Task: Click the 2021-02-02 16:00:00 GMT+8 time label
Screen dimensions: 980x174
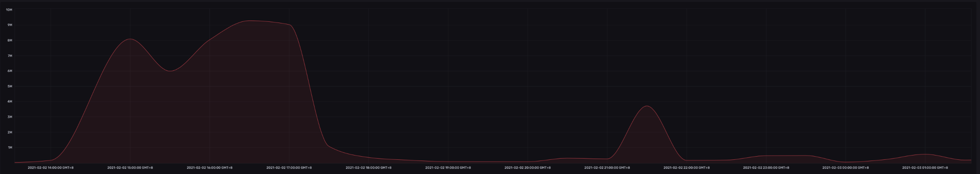Action: click(210, 168)
